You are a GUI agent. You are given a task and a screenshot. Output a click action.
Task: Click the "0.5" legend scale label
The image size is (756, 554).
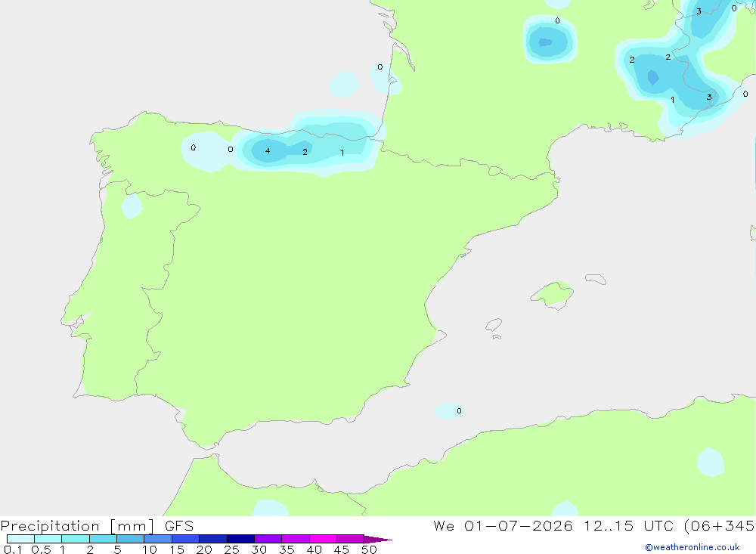[x=41, y=549]
